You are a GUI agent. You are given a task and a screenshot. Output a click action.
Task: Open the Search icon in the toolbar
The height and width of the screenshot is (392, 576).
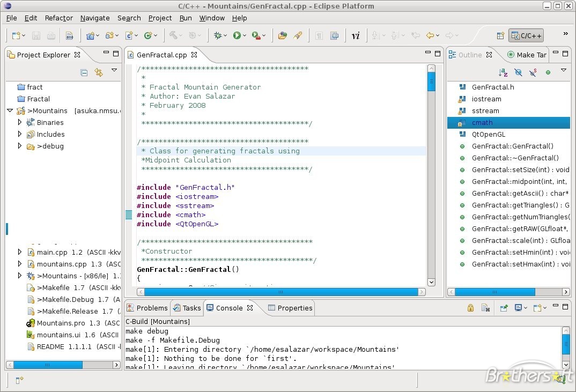pos(129,18)
